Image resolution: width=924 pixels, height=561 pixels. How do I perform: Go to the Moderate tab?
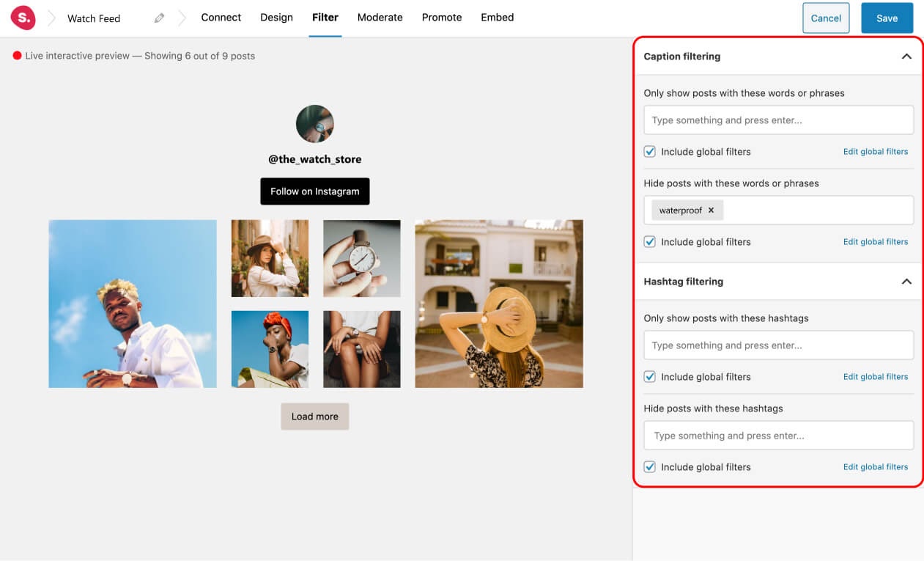pyautogui.click(x=380, y=18)
